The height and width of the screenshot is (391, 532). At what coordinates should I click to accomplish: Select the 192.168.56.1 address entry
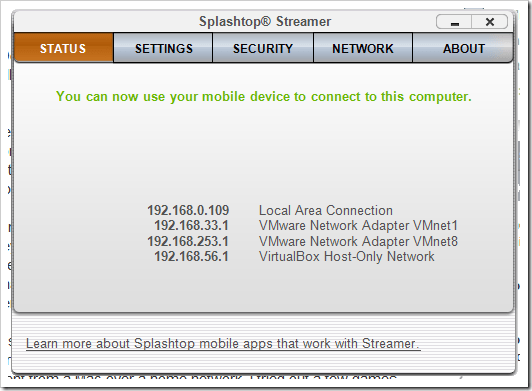tap(192, 256)
